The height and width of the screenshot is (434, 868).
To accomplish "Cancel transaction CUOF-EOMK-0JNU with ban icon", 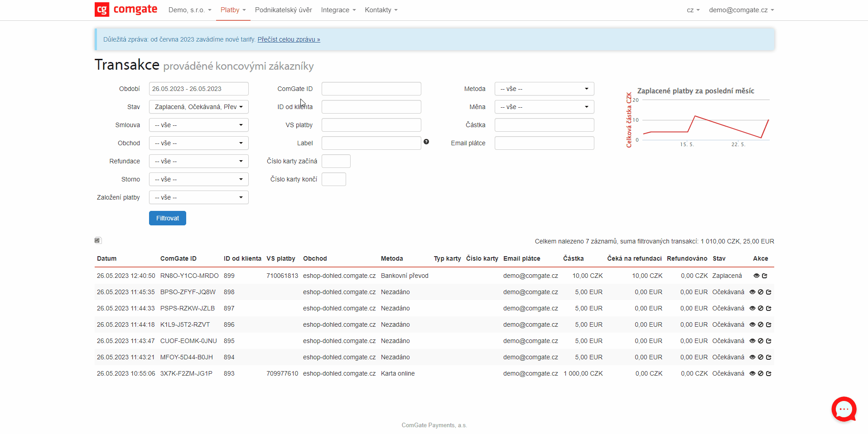I will point(761,341).
